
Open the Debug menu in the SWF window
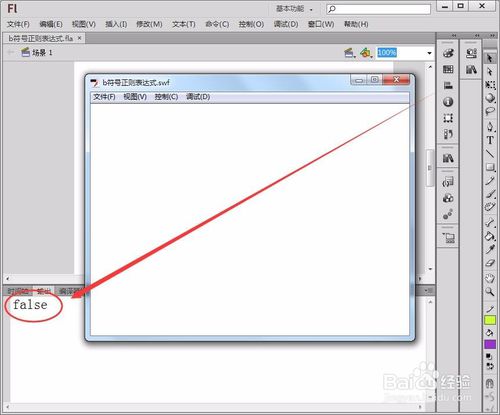pos(198,97)
